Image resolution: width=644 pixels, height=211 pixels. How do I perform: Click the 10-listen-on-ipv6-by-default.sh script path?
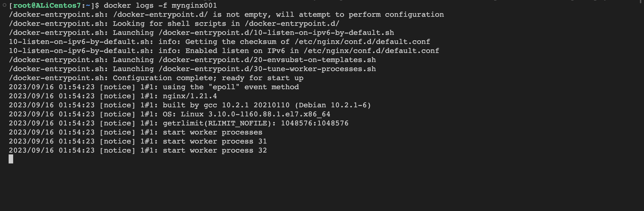tap(276, 33)
